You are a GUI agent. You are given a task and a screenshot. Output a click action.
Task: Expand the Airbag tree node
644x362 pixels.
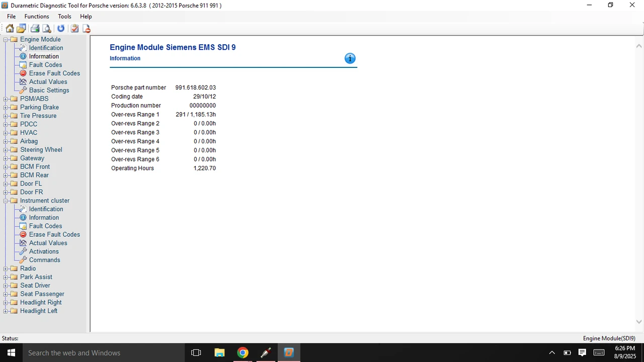[6, 142]
